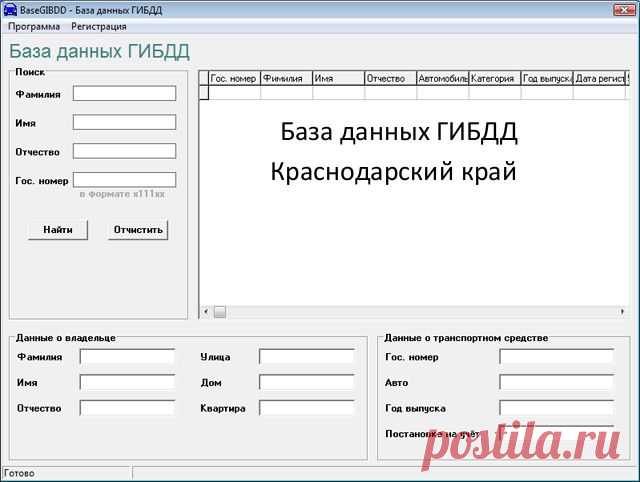The image size is (640, 482).
Task: Click the left arrow of the horizontal scrollbar
Action: [x=206, y=312]
